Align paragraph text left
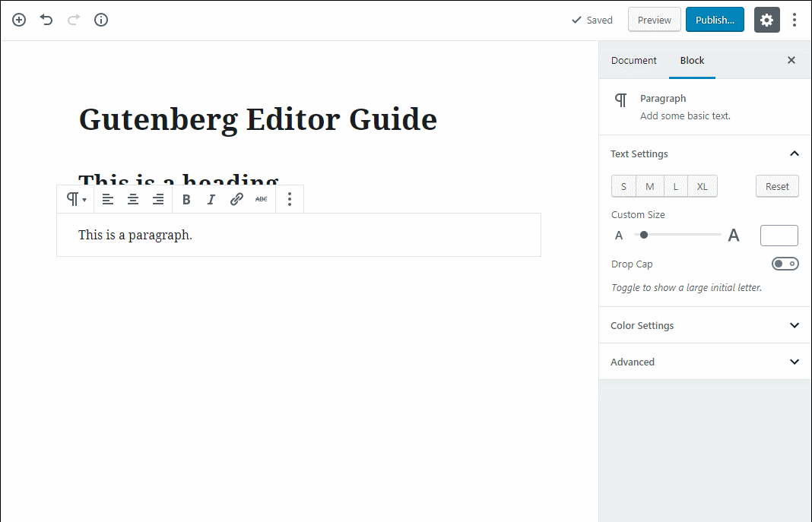The width and height of the screenshot is (812, 522). [108, 199]
